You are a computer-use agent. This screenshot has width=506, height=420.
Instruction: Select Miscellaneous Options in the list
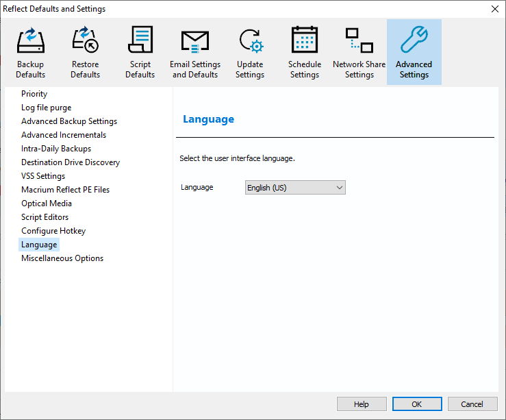click(x=62, y=258)
